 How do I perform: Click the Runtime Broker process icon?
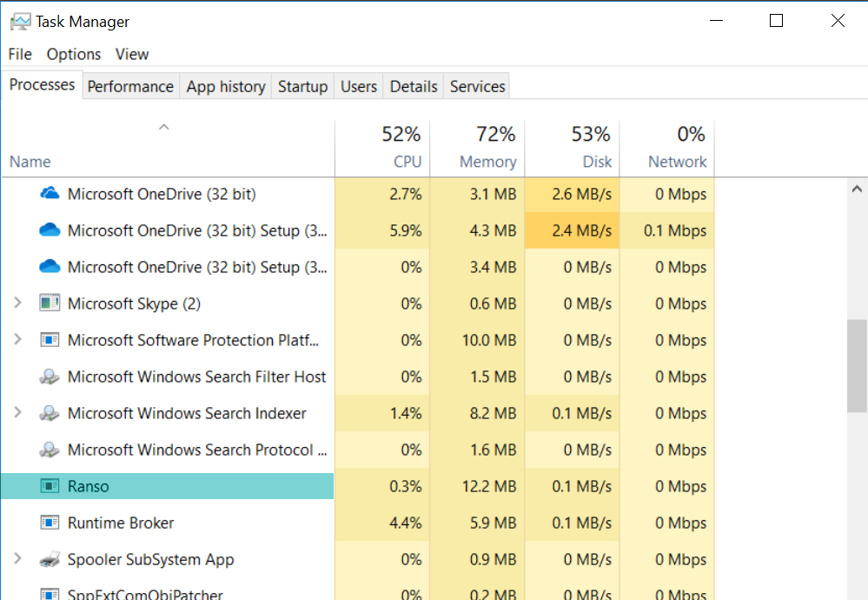coord(50,523)
